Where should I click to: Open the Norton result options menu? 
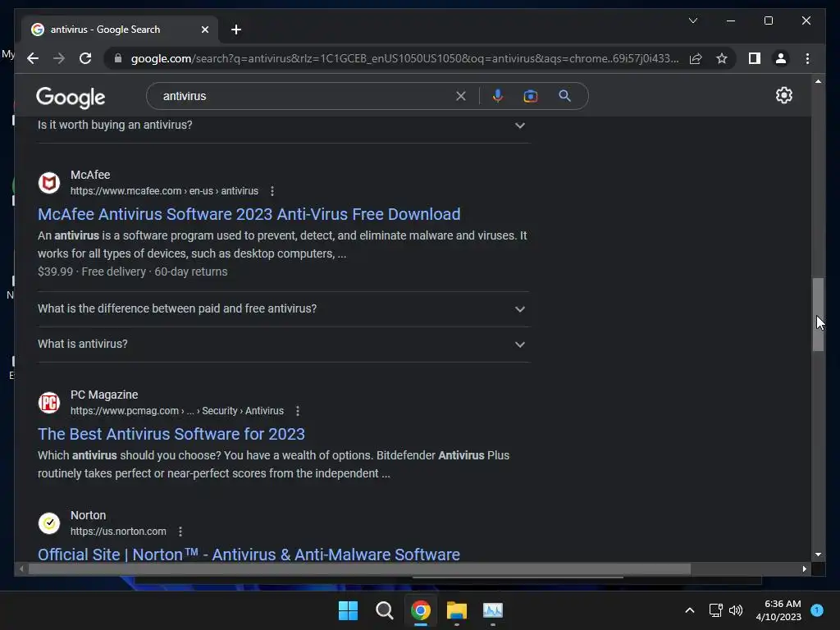[x=180, y=532]
